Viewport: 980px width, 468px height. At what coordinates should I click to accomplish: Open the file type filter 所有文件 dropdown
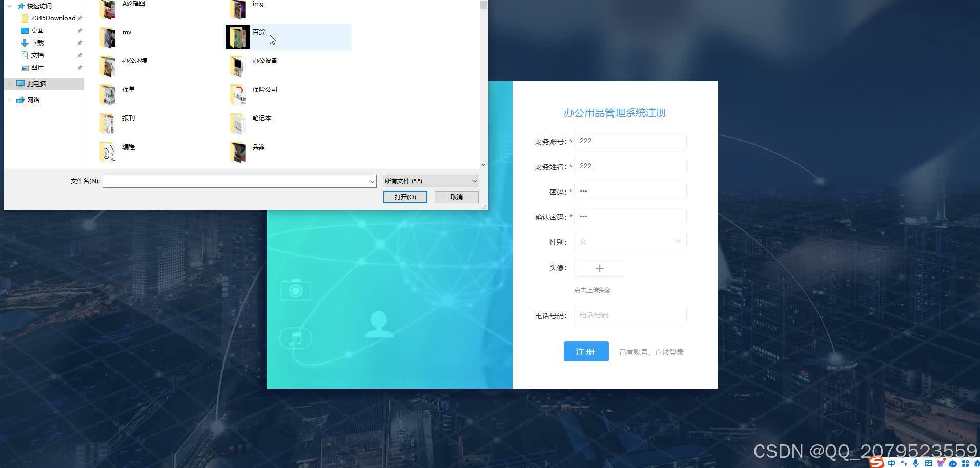(431, 181)
